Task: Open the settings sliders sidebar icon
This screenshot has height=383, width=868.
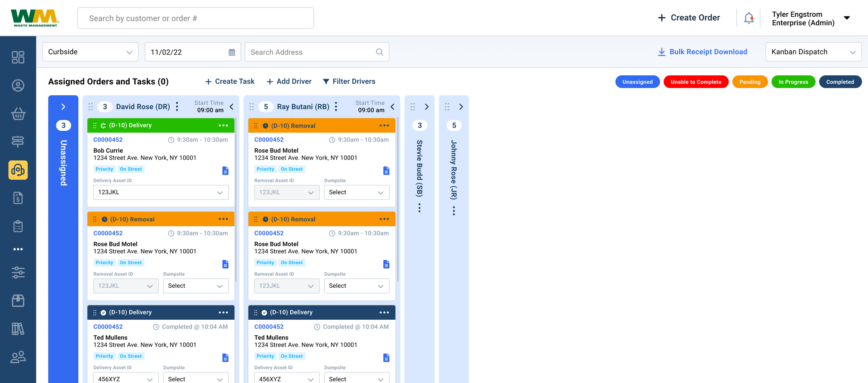Action: coord(18,272)
